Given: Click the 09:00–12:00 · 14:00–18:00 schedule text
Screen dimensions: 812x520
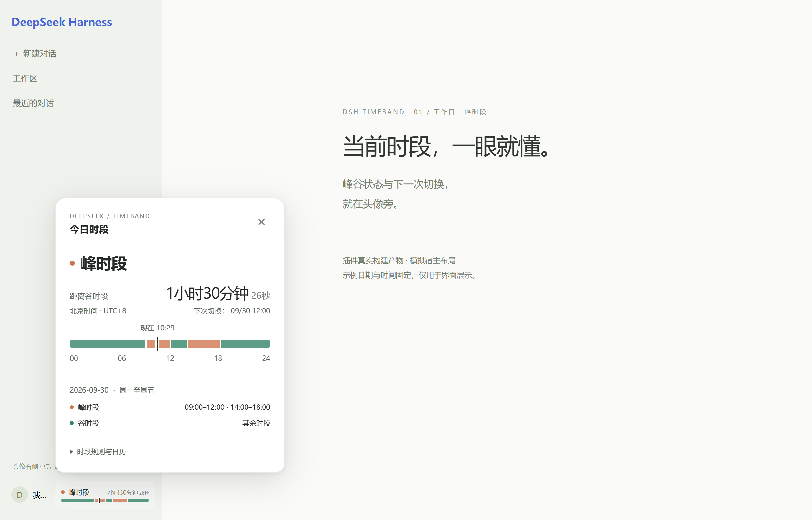Looking at the screenshot, I should (x=227, y=407).
